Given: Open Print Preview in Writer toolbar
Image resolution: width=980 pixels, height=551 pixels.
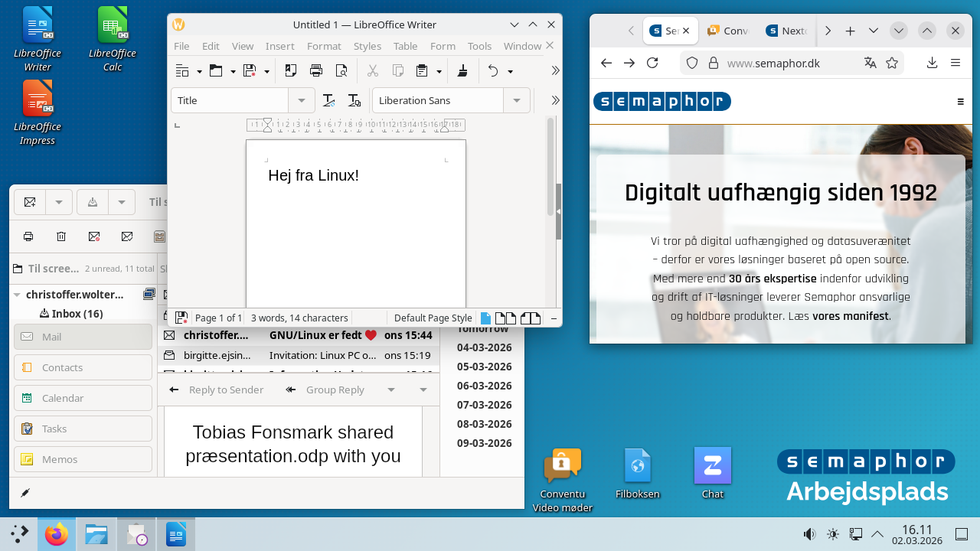Looking at the screenshot, I should pos(341,71).
